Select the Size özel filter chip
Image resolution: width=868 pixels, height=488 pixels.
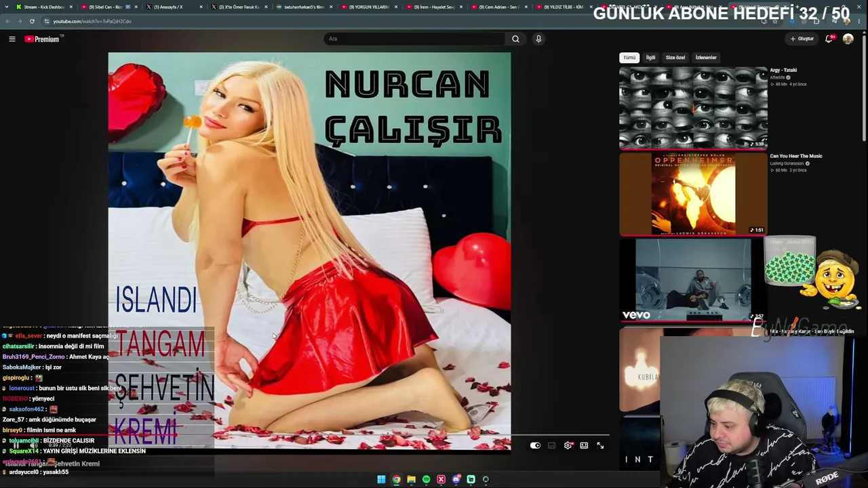coord(675,58)
